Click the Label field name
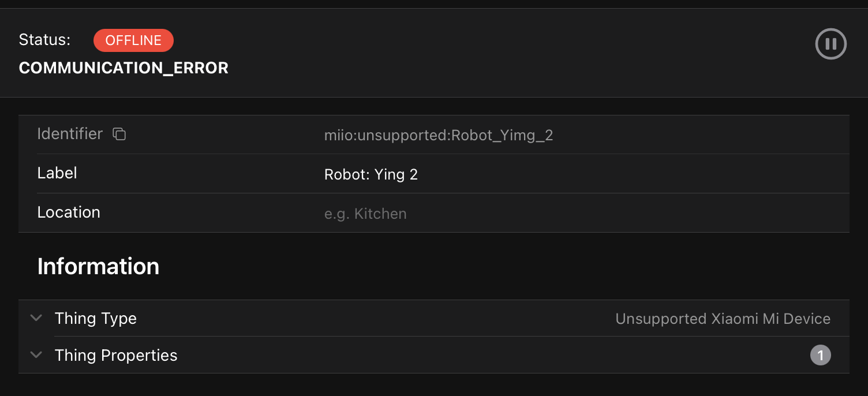This screenshot has height=396, width=868. (57, 173)
